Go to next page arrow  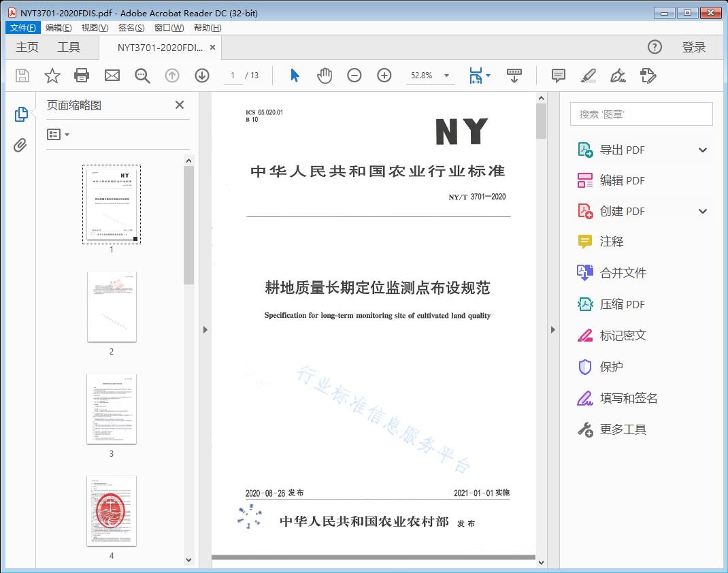click(202, 76)
